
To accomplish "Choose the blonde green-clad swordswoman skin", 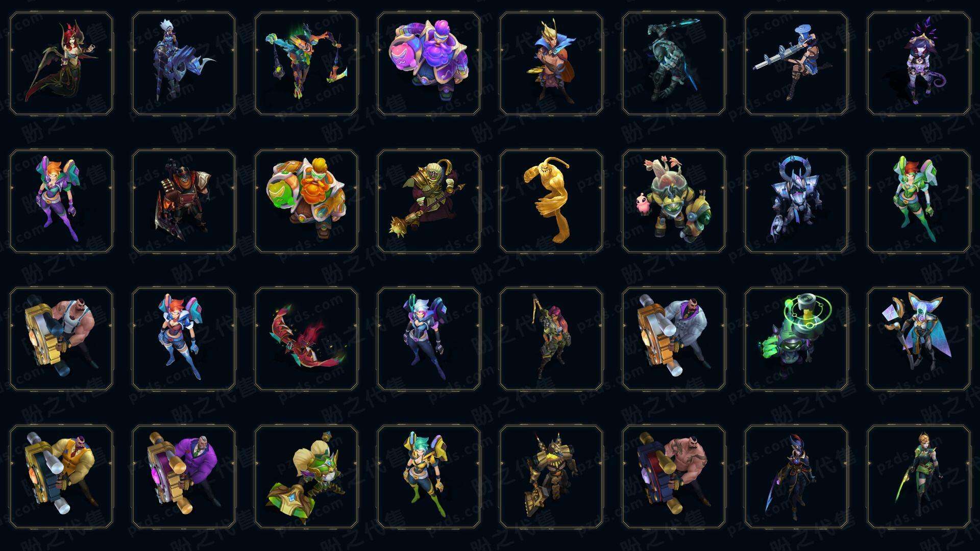I will tap(919, 477).
